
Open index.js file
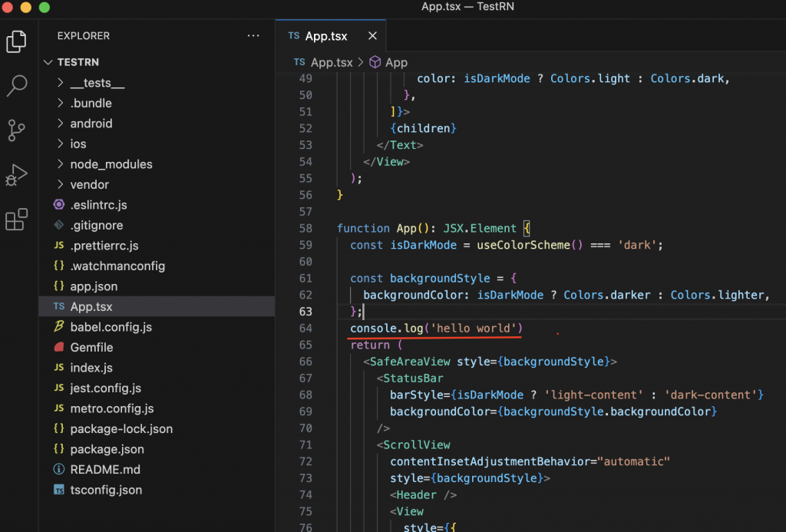(157, 368)
